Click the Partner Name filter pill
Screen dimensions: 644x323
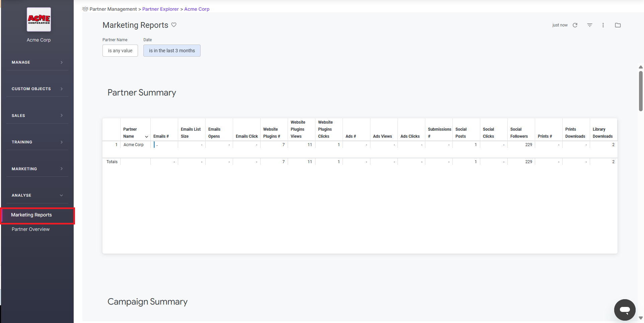(x=120, y=51)
